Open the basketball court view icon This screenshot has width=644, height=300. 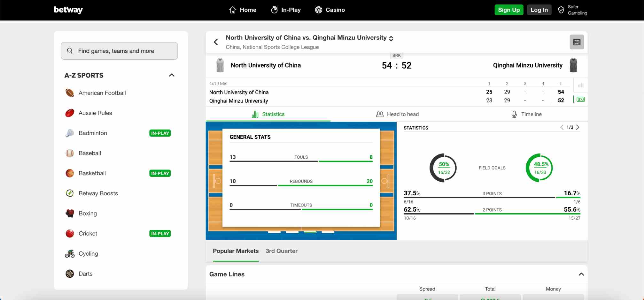point(577,42)
